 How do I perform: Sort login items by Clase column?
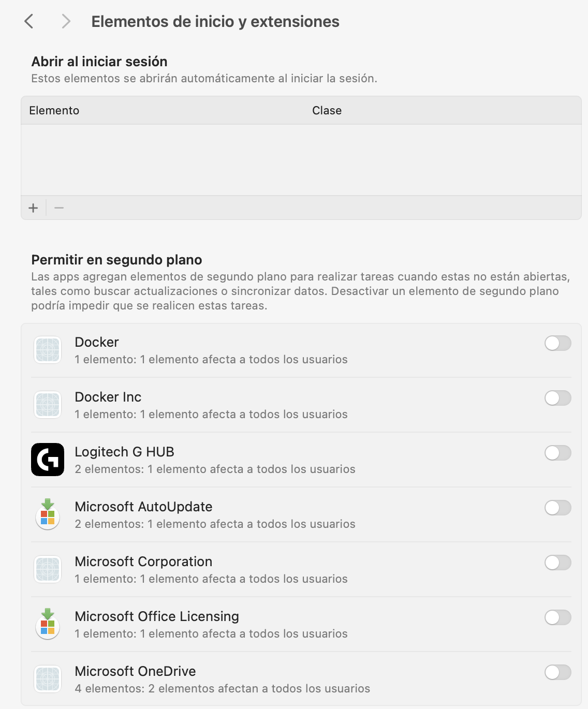click(x=327, y=110)
